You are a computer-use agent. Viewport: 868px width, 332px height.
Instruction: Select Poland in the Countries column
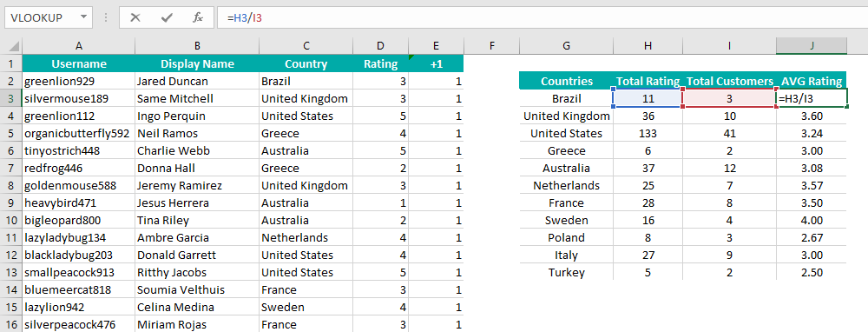[566, 238]
